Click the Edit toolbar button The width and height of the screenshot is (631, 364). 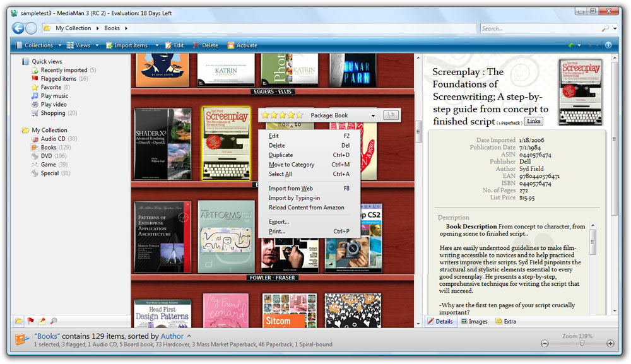(174, 45)
